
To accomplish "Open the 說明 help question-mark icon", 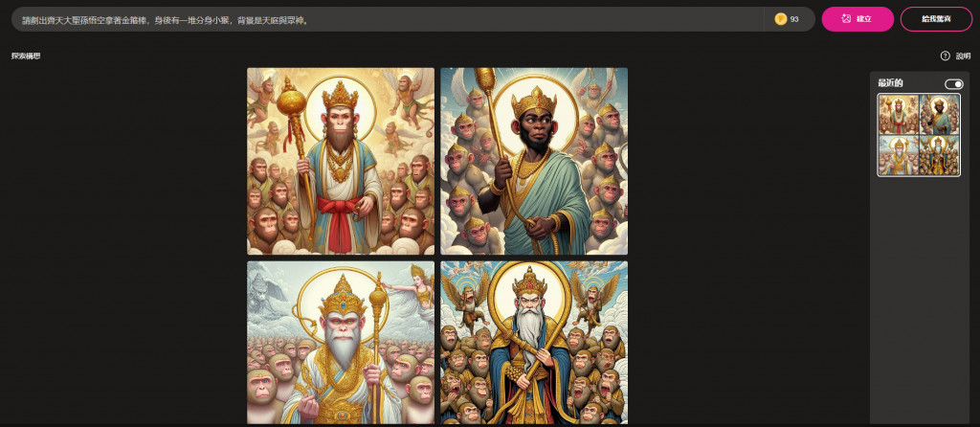I will click(x=945, y=56).
